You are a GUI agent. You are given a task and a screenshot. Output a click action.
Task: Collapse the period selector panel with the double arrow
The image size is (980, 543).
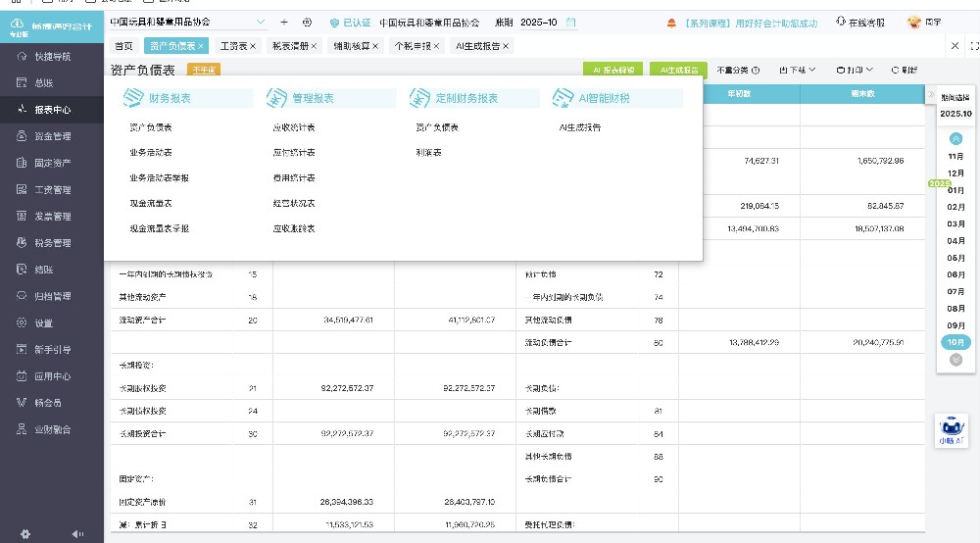coord(956,139)
